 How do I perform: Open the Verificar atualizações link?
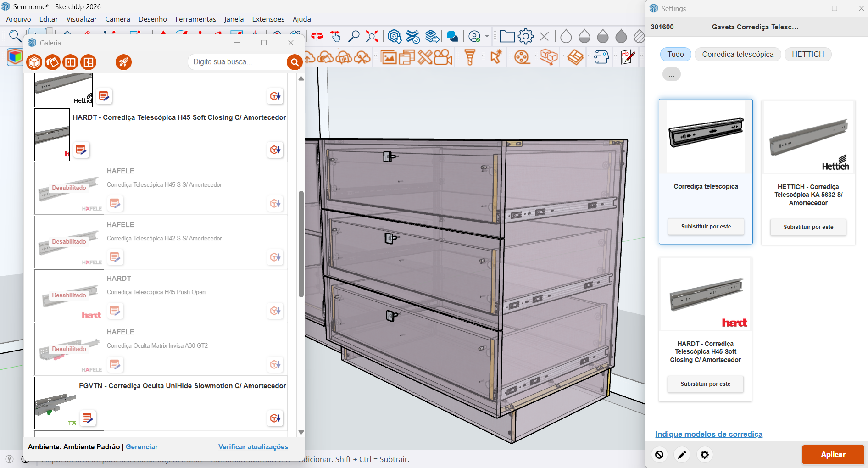[x=253, y=447]
